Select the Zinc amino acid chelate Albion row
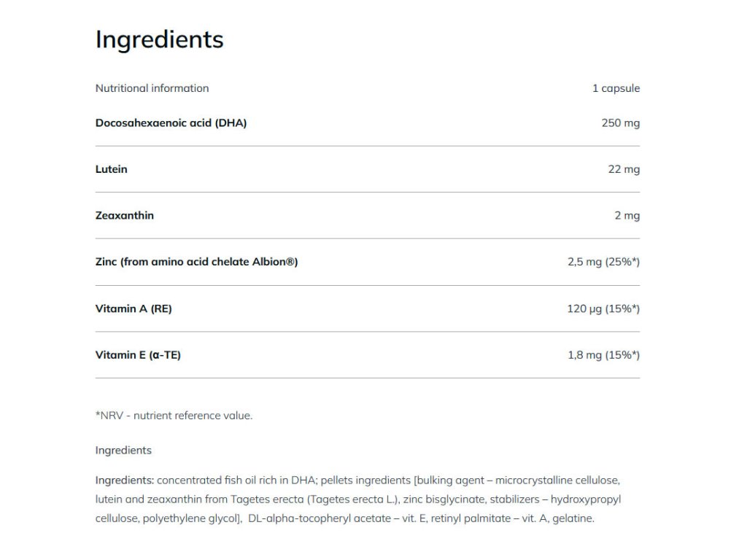 click(368, 262)
